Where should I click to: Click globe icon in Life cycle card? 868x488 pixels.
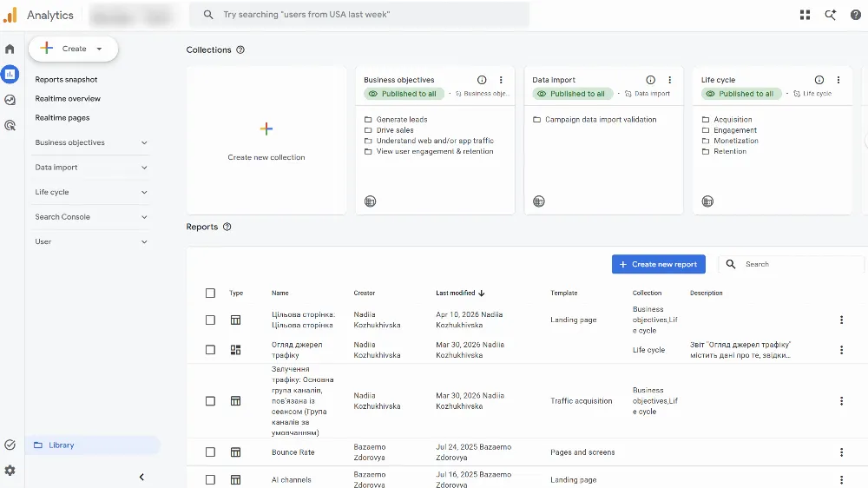(707, 201)
